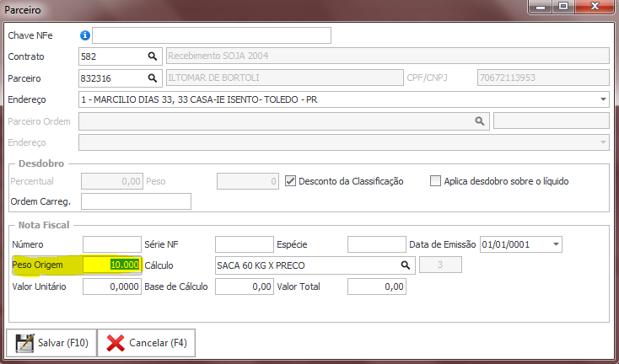Click the Ordem Carreg. input field

click(136, 201)
